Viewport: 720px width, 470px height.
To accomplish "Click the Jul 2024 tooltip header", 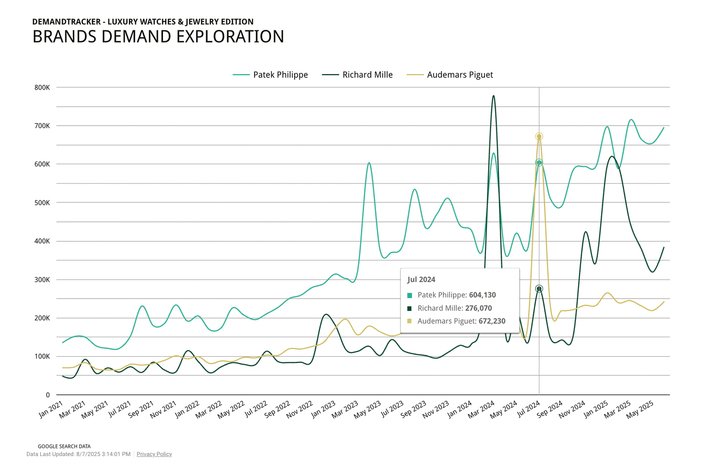I will coord(423,279).
